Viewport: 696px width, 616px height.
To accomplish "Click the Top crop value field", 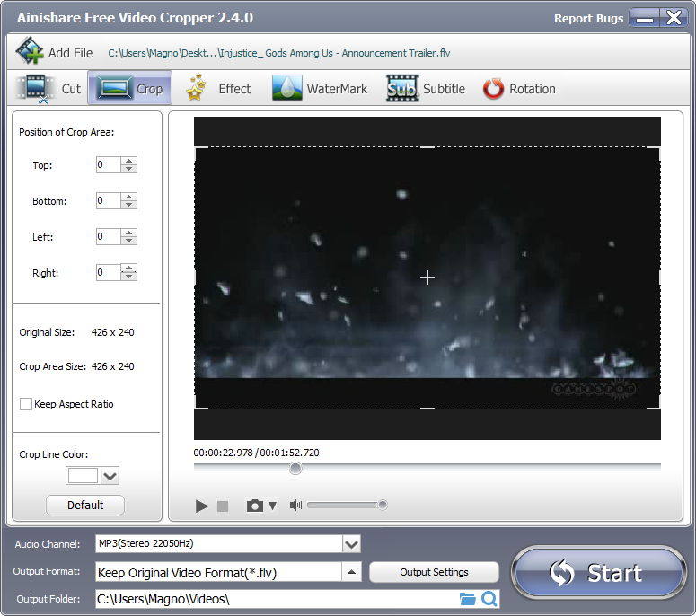I will (x=108, y=164).
